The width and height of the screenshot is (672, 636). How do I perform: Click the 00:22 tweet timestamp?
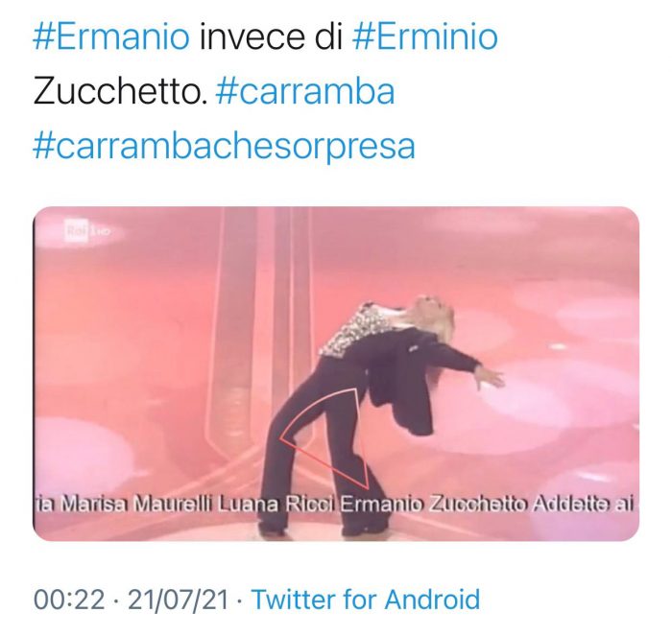[x=69, y=599]
